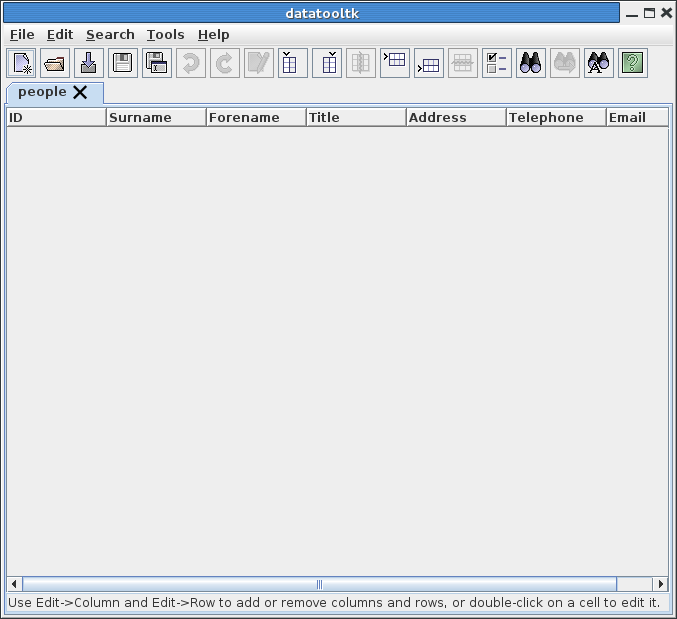This screenshot has height=619, width=677.
Task: Open the Tools menu
Action: pyautogui.click(x=165, y=34)
